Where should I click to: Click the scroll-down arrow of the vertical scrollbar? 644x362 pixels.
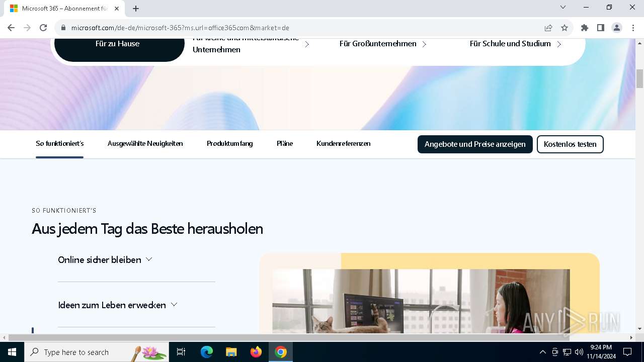coord(640,329)
